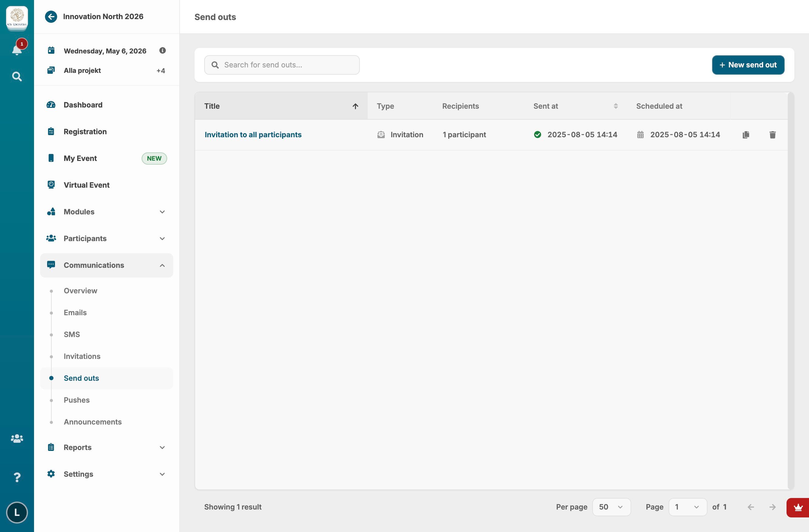809x532 pixels.
Task: Go to Emails under Communications
Action: click(75, 312)
